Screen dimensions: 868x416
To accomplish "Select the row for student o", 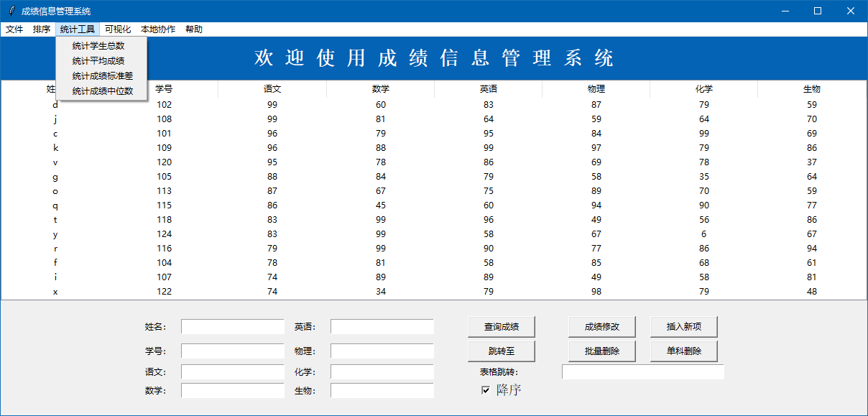I will point(433,191).
